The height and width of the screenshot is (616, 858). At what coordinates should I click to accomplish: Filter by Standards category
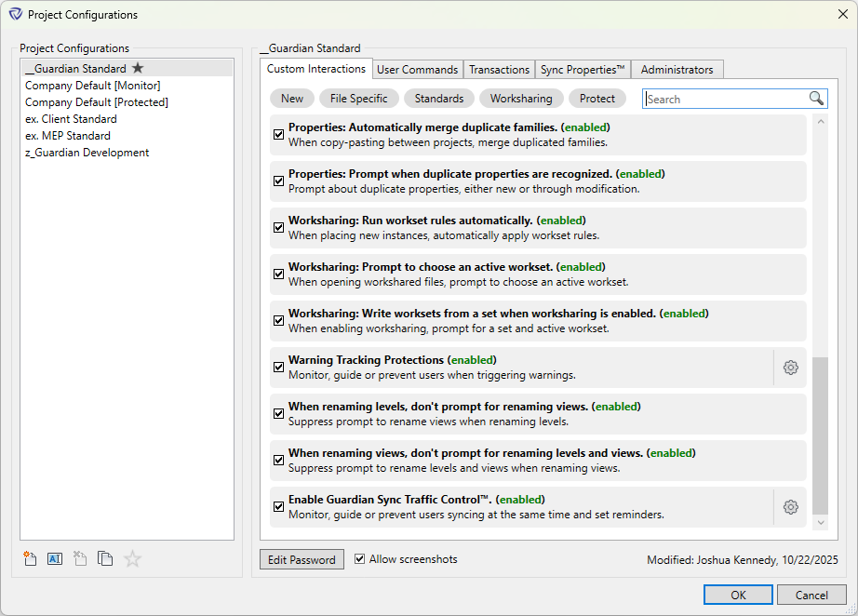439,99
